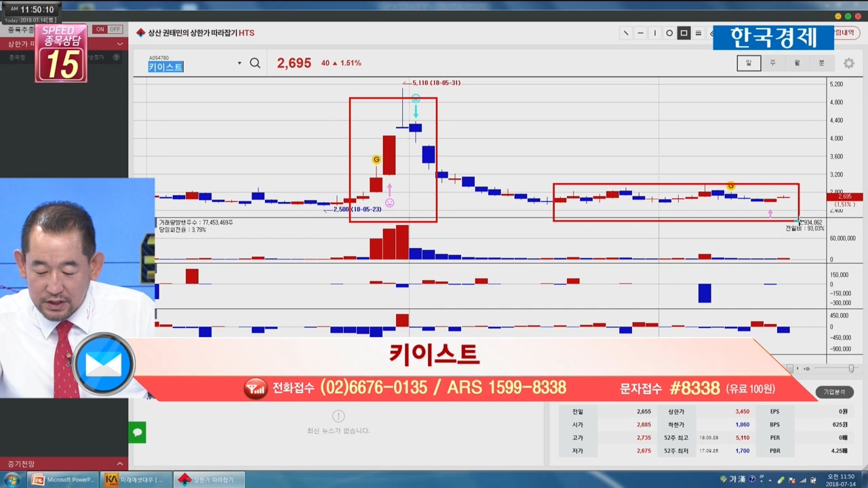
Task: Select the daily (일) chart period
Action: pos(749,63)
